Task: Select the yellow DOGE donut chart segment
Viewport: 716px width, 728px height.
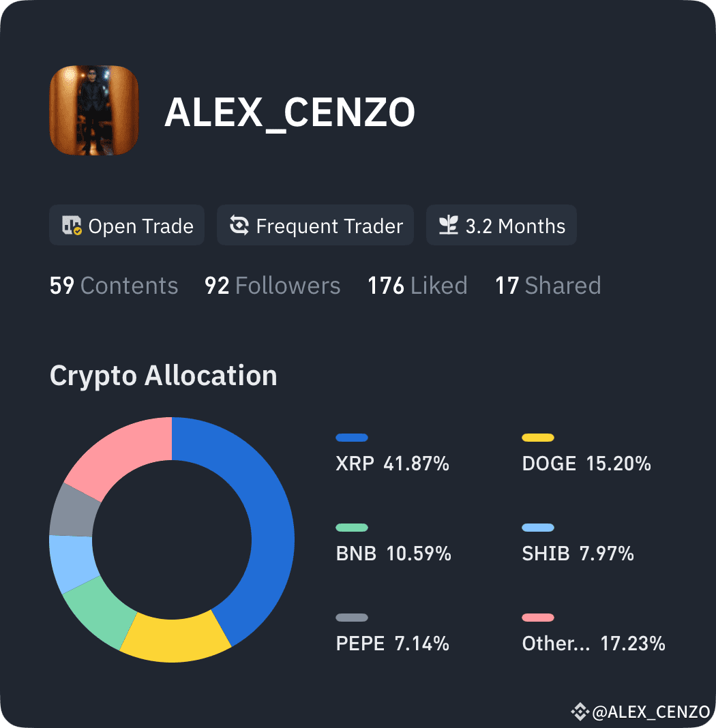Action: (x=175, y=641)
